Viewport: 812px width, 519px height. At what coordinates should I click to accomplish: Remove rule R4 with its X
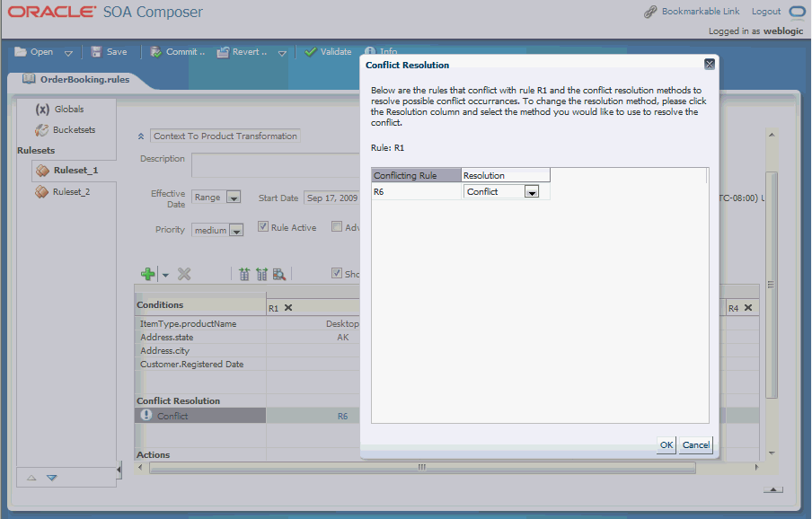[x=748, y=307]
